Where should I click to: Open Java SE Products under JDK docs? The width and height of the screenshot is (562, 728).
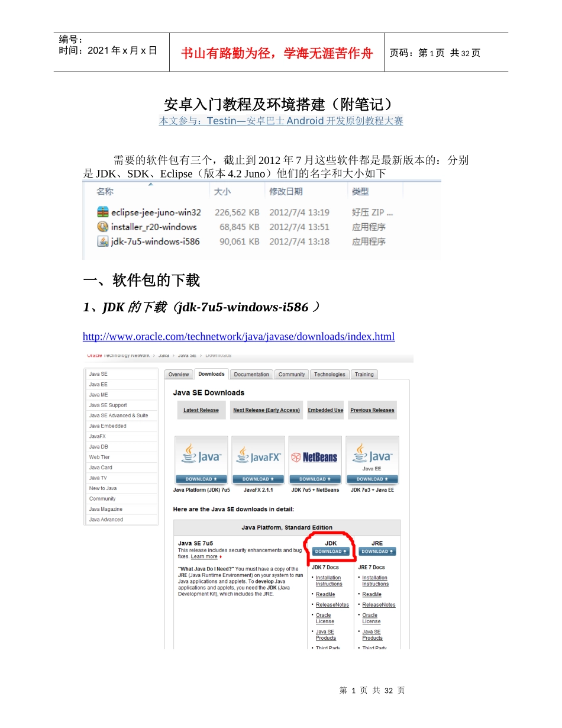(x=326, y=635)
